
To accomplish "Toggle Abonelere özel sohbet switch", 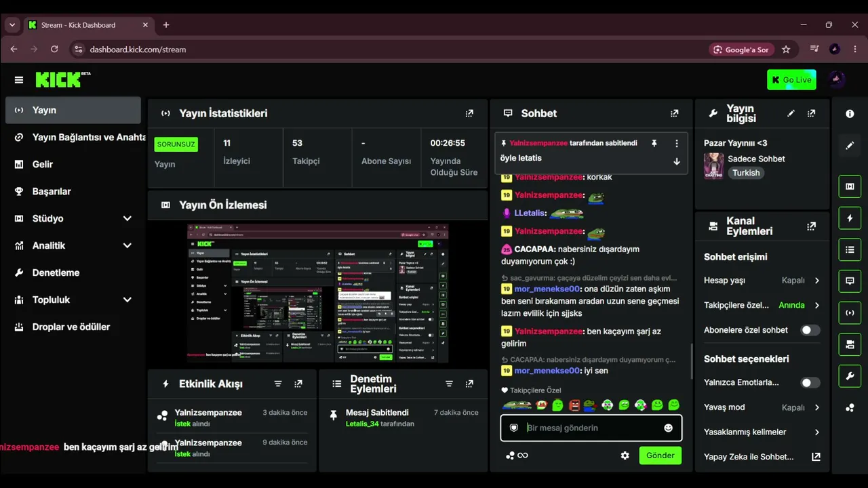I will point(810,330).
